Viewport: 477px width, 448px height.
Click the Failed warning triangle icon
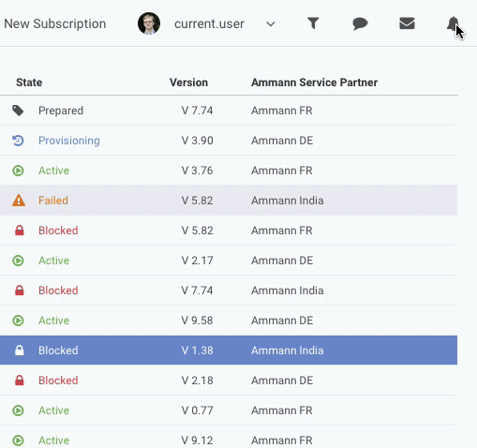[19, 201]
